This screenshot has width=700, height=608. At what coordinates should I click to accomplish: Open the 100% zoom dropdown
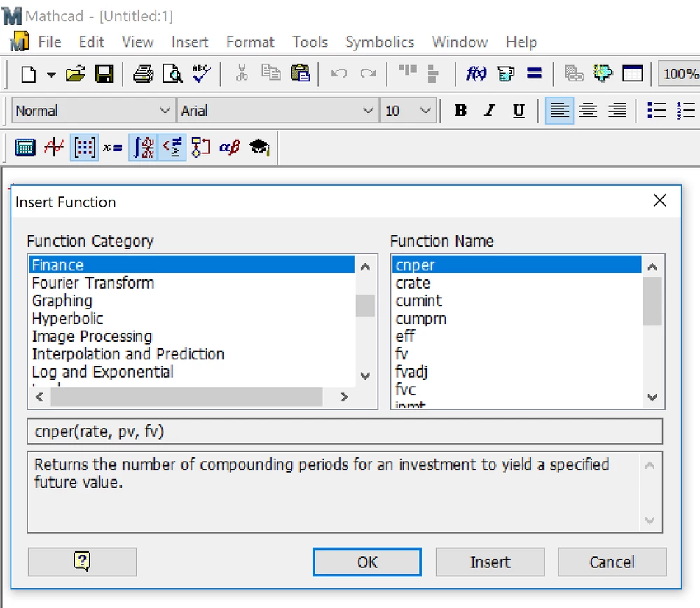[x=680, y=74]
